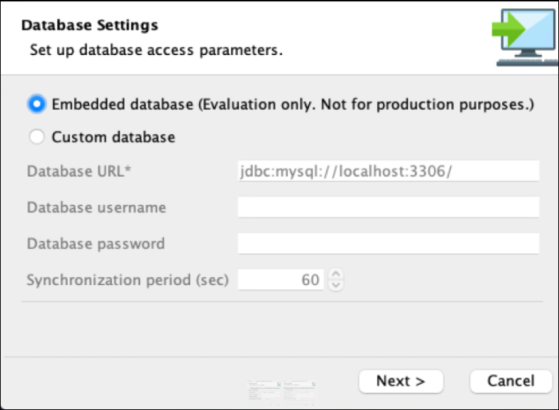Focus the Database username field
The height and width of the screenshot is (410, 559).
[x=389, y=207]
